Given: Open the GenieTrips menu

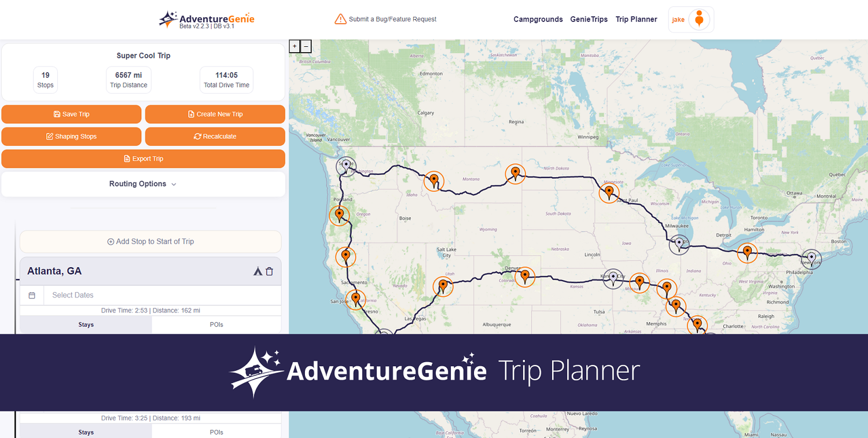Looking at the screenshot, I should (589, 19).
